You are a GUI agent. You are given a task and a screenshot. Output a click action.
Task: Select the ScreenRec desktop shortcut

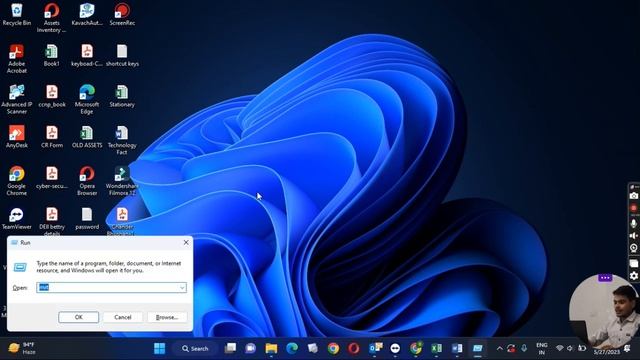(x=122, y=15)
